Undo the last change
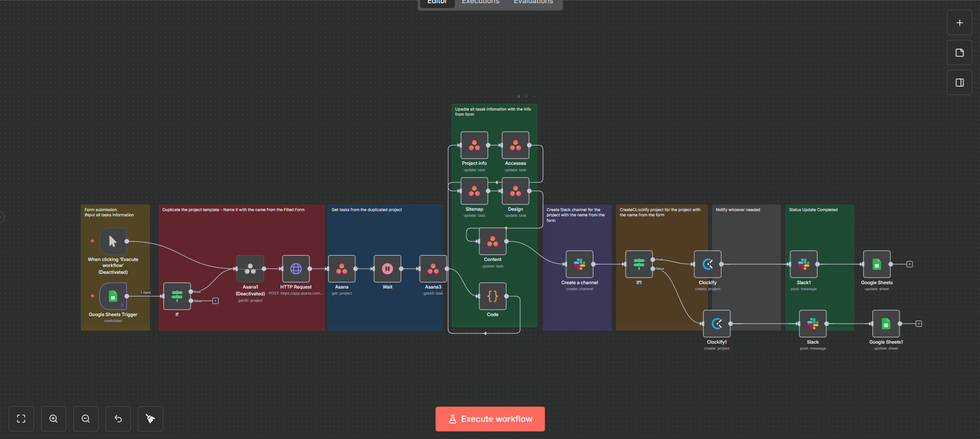The width and height of the screenshot is (980, 439). click(x=118, y=419)
